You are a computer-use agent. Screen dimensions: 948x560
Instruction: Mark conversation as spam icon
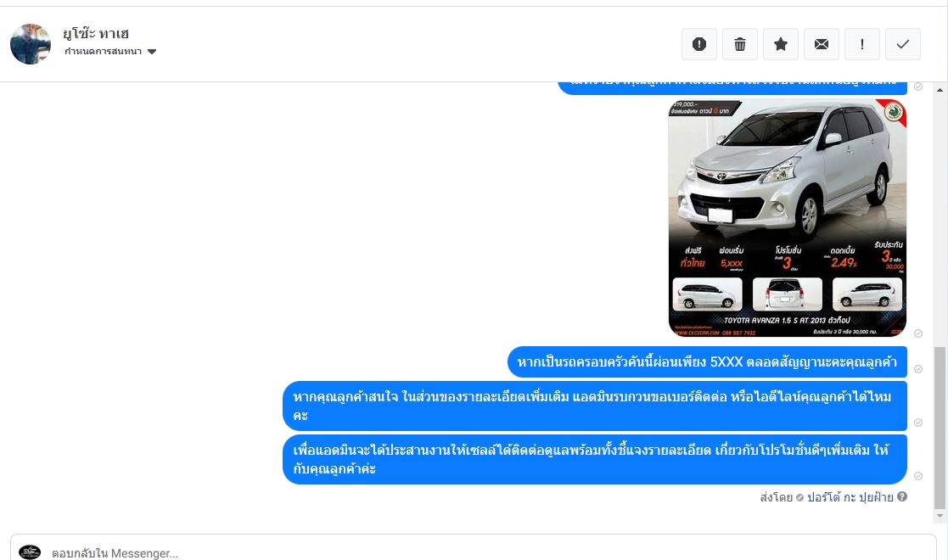coord(699,44)
